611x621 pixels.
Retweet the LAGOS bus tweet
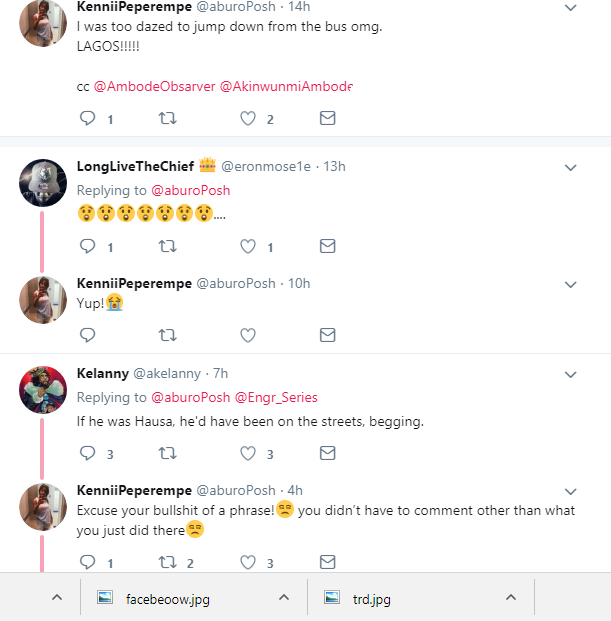[168, 119]
